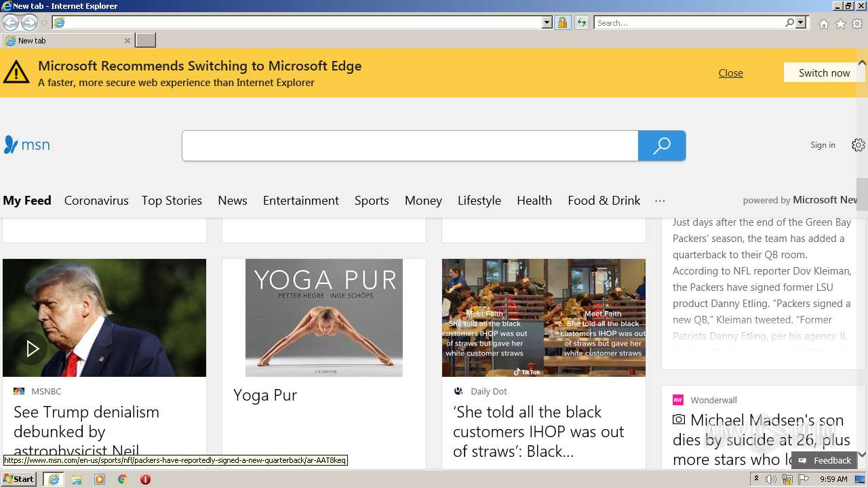The image size is (868, 488).
Task: Select the 'New tab' browser tab
Action: click(66, 41)
